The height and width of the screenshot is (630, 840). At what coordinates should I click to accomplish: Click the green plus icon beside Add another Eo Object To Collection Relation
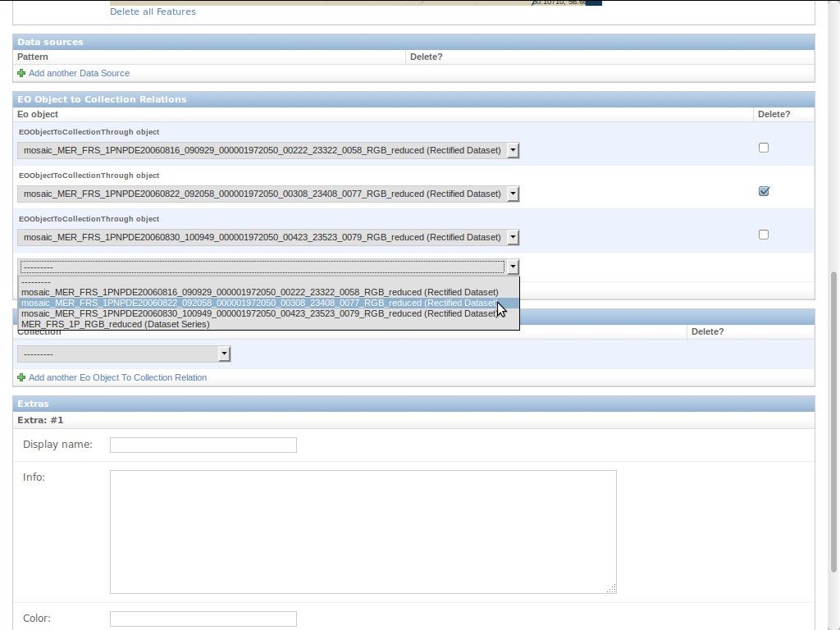coord(21,377)
